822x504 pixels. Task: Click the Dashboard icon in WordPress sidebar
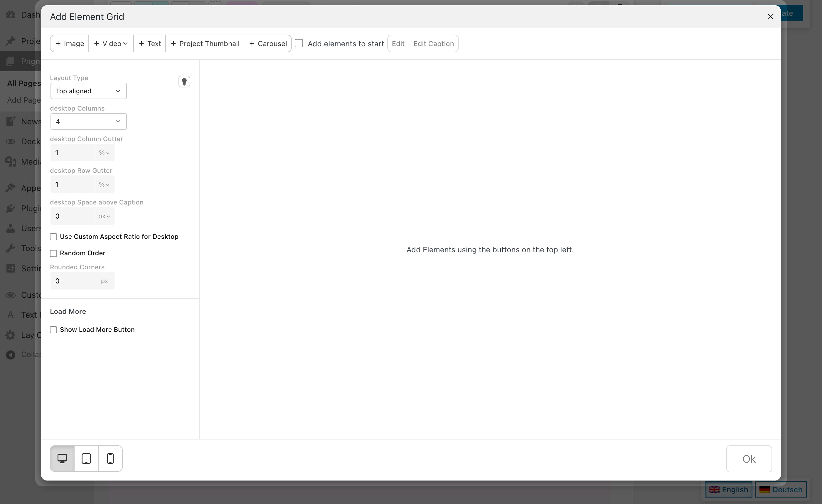pyautogui.click(x=11, y=15)
